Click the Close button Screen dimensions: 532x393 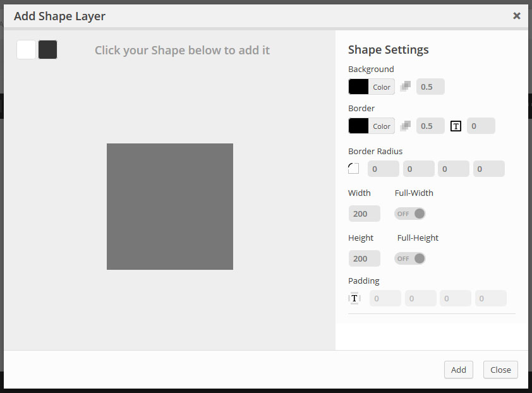coord(500,370)
